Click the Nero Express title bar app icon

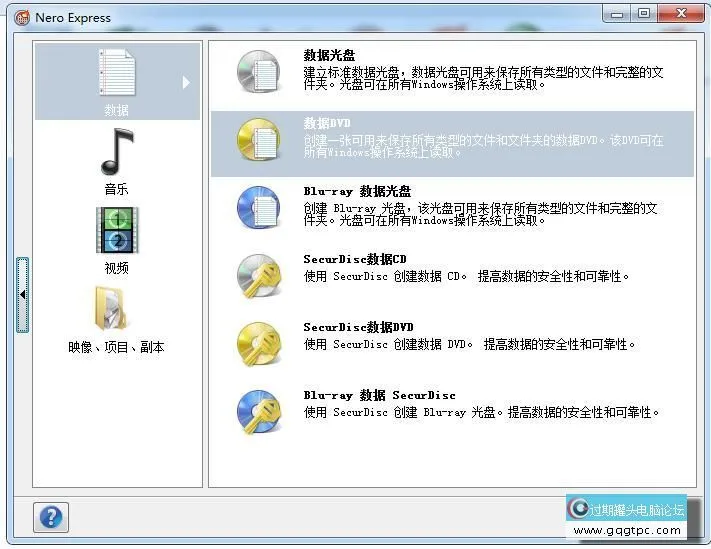pos(22,18)
